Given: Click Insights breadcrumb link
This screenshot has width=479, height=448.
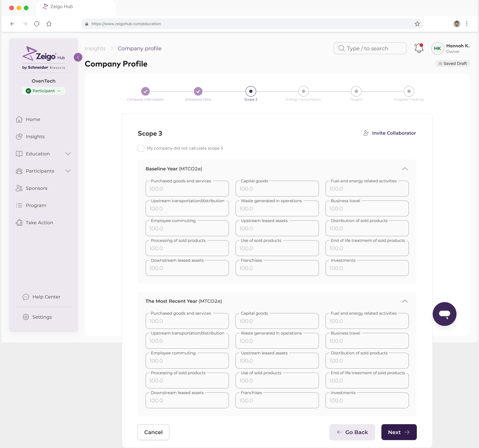Looking at the screenshot, I should (x=95, y=48).
